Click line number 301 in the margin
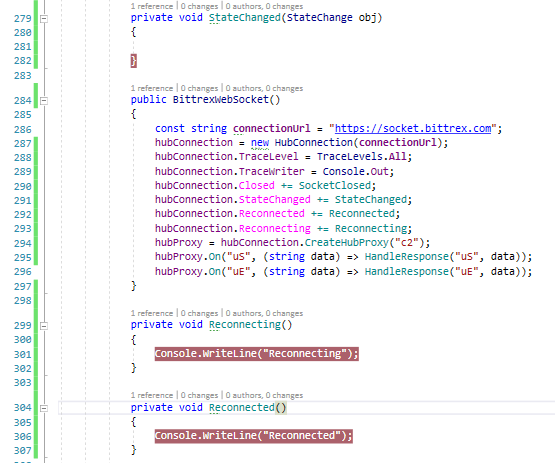 (23, 354)
